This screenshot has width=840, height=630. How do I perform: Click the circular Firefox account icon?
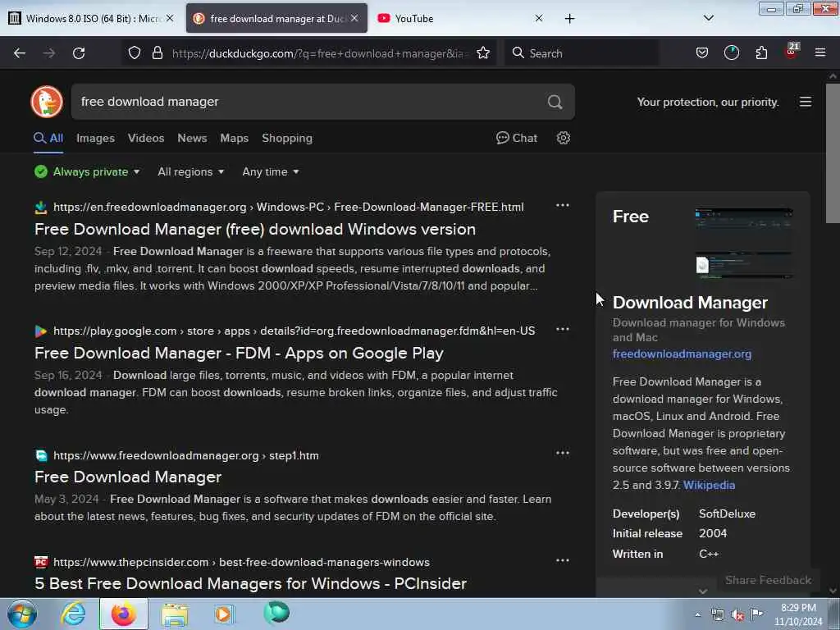click(x=731, y=52)
